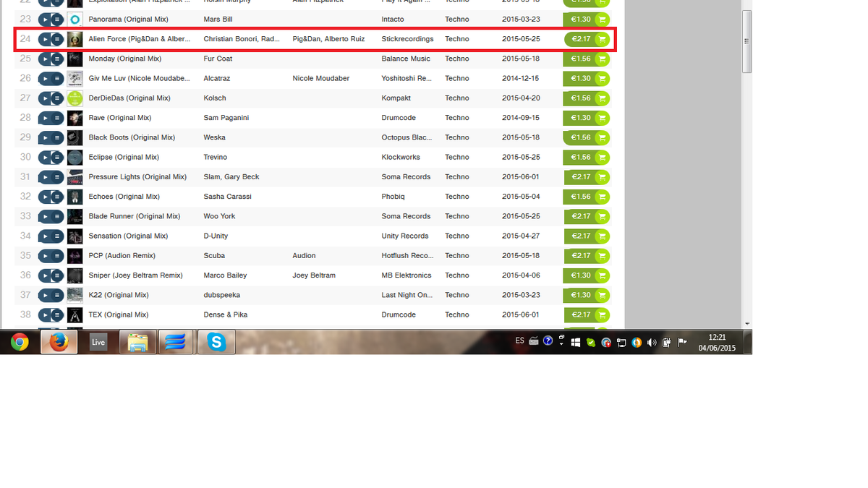Open artist link Fur Coat
868x488 pixels.
click(x=218, y=59)
